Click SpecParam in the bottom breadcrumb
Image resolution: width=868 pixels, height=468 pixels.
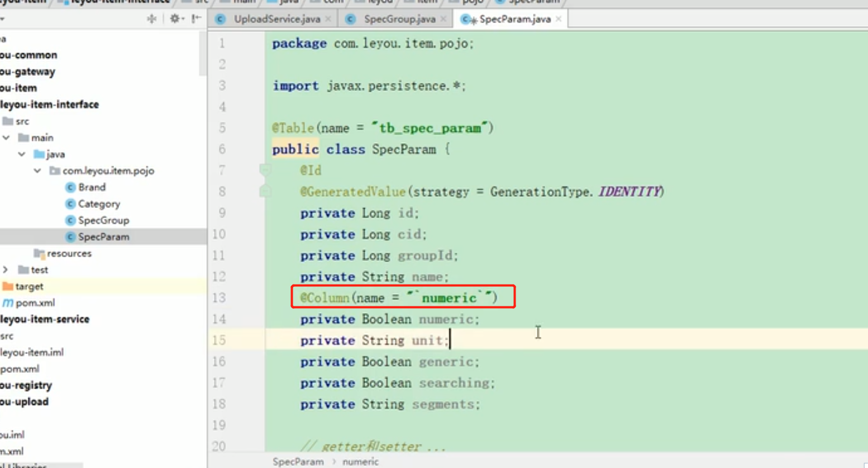[298, 462]
